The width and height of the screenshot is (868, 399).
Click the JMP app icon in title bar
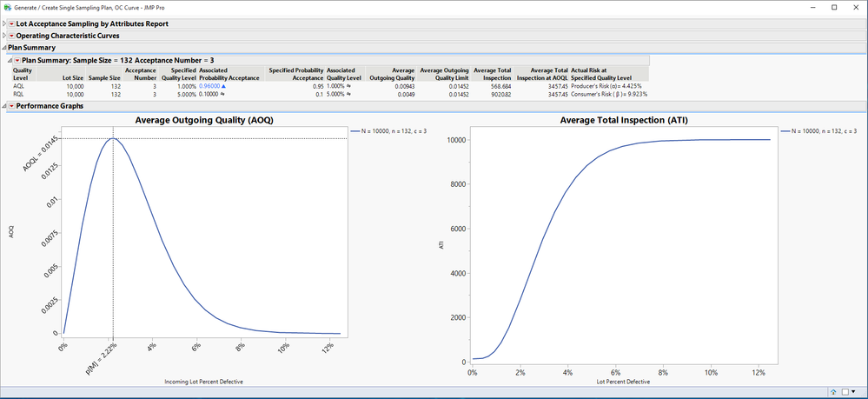[7, 8]
